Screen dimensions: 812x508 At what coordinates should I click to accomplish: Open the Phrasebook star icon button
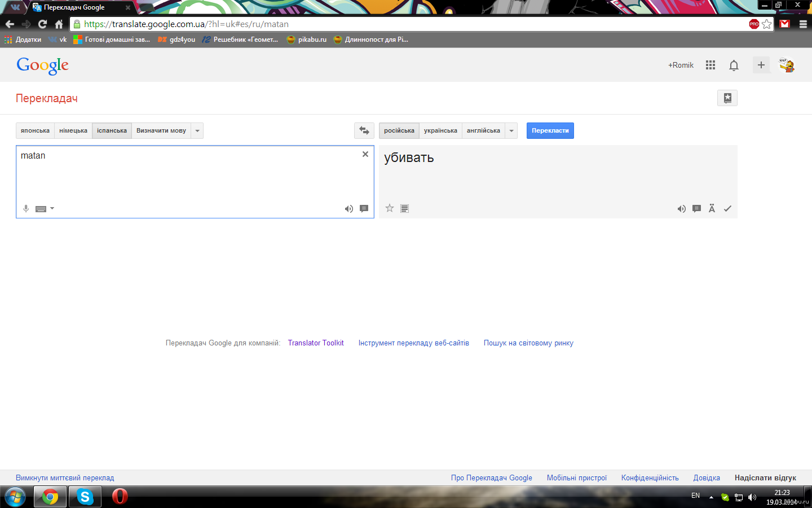tap(727, 98)
